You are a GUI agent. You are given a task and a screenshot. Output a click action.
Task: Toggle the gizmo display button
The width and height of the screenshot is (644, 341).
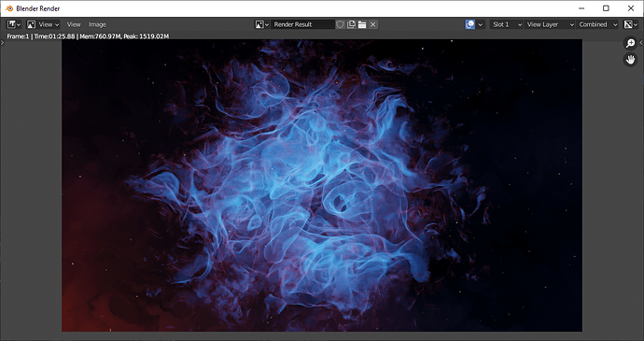[x=470, y=24]
